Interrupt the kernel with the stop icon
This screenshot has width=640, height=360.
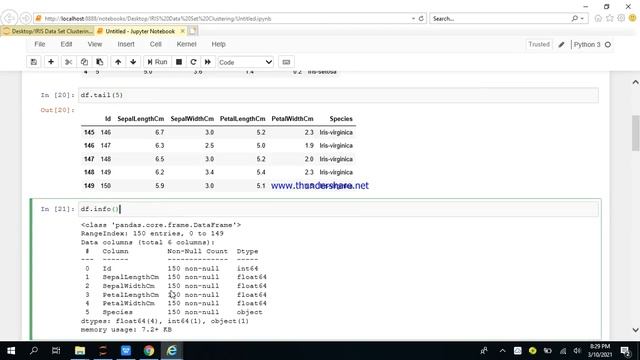point(179,62)
